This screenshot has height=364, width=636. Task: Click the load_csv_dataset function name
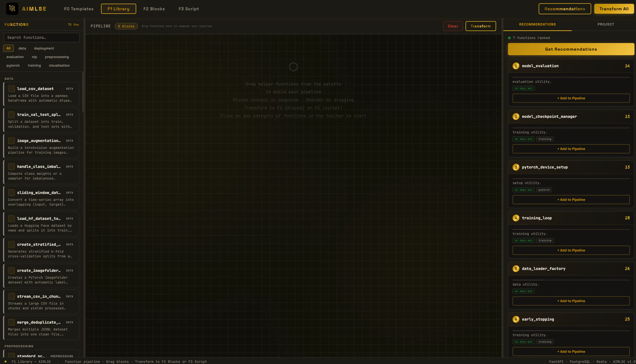point(35,89)
